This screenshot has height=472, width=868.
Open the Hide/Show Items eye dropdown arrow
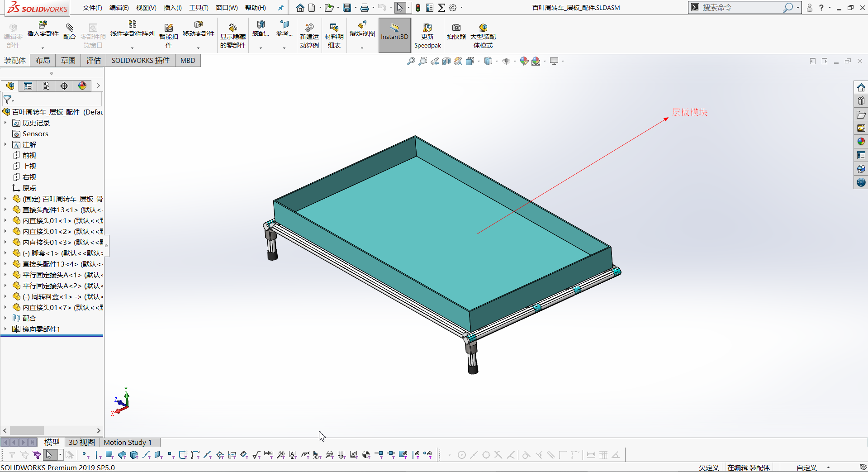(x=515, y=61)
